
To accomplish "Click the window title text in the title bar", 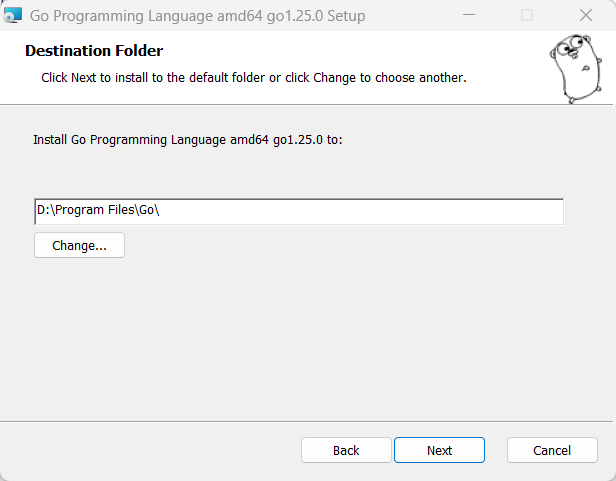I will coord(198,16).
